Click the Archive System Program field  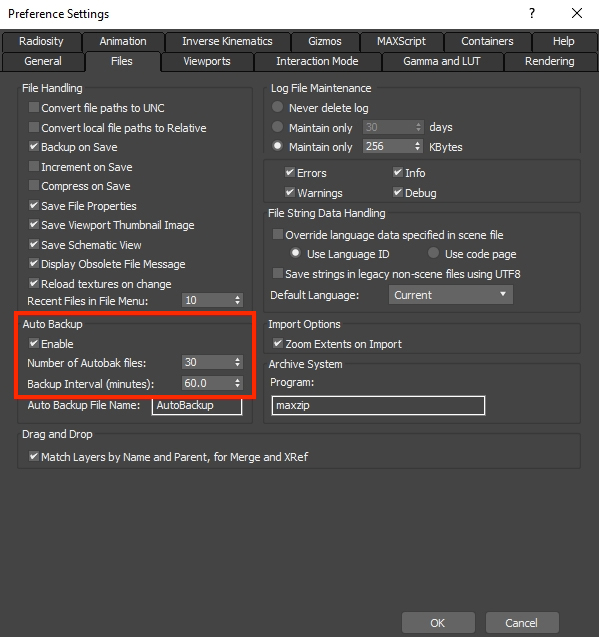point(378,405)
